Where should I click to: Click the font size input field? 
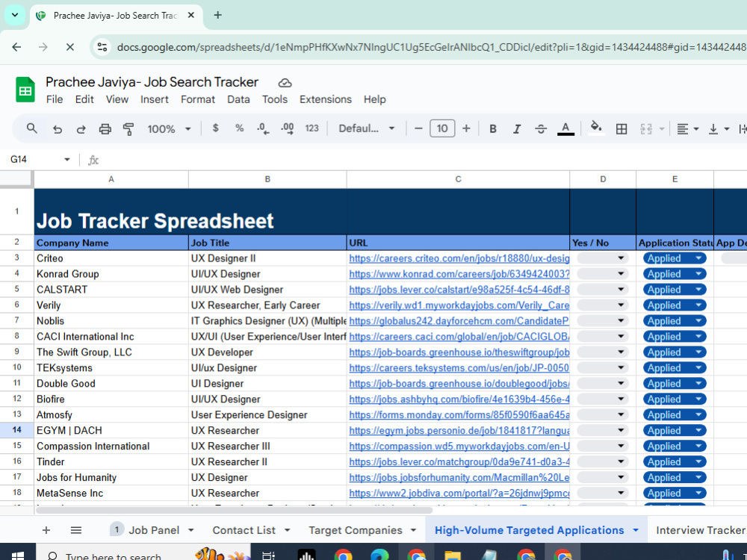point(442,128)
